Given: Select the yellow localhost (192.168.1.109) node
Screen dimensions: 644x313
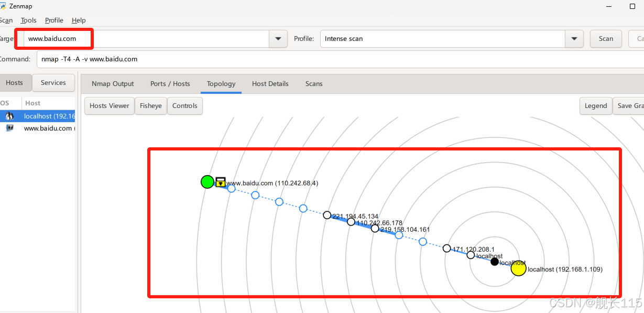Looking at the screenshot, I should click(518, 268).
